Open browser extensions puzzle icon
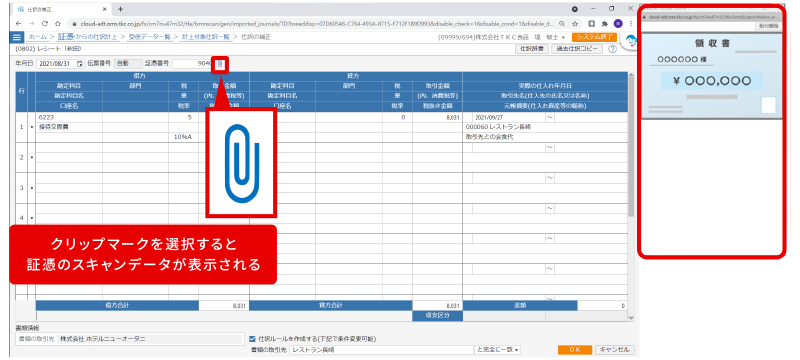800x360 pixels. 605,23
